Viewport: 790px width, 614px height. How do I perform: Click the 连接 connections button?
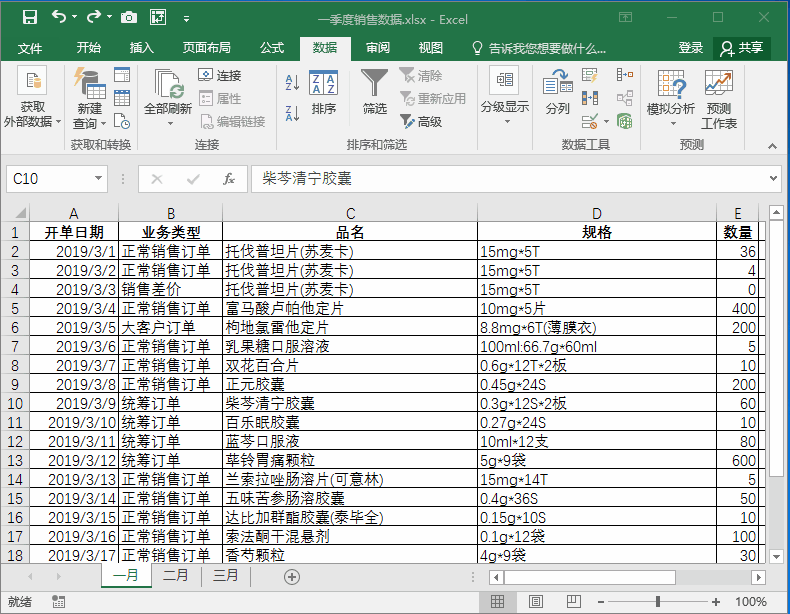[220, 76]
